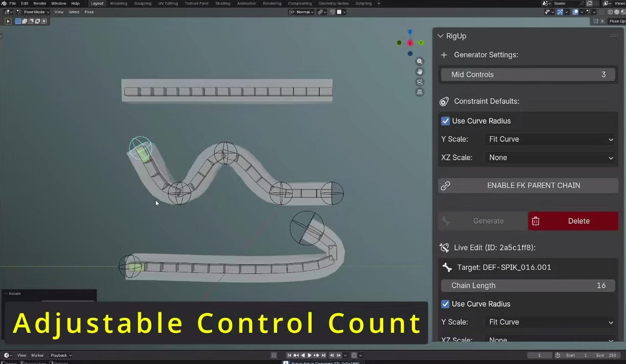
Task: Select the Zoom magnifier icon in the viewport sidebar
Action: 420,61
